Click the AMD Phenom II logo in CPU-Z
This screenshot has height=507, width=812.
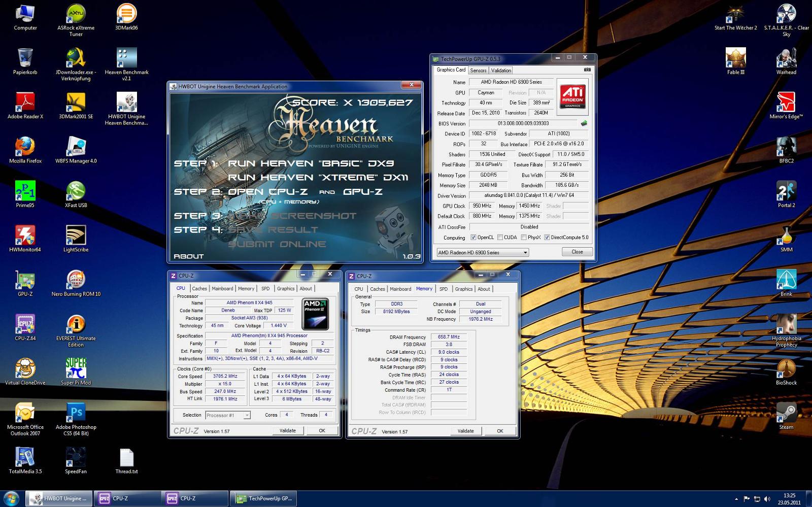[315, 315]
